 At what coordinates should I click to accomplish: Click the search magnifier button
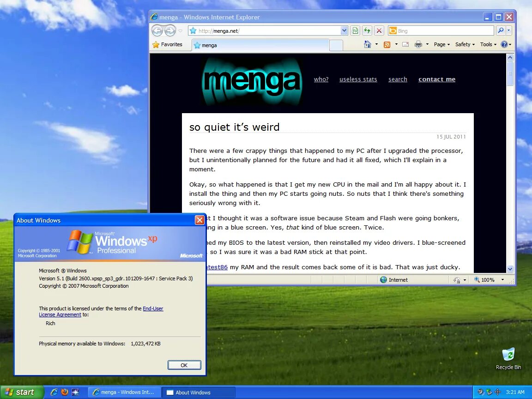501,31
